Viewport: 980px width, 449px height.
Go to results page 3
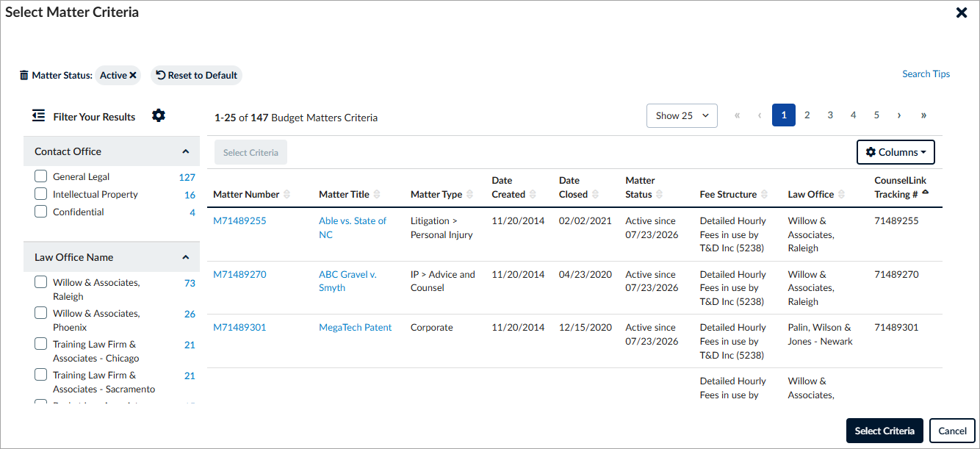point(830,115)
